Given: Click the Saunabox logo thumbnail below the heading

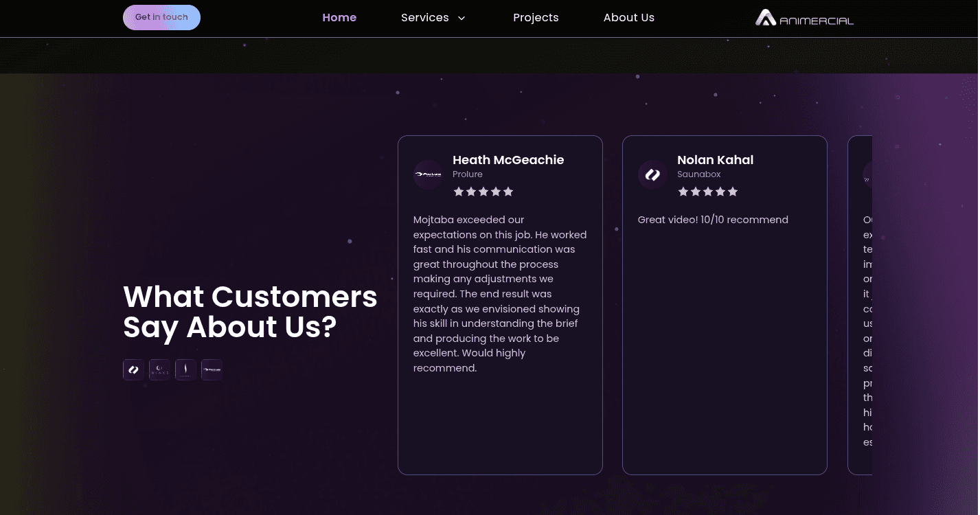Looking at the screenshot, I should tap(133, 369).
